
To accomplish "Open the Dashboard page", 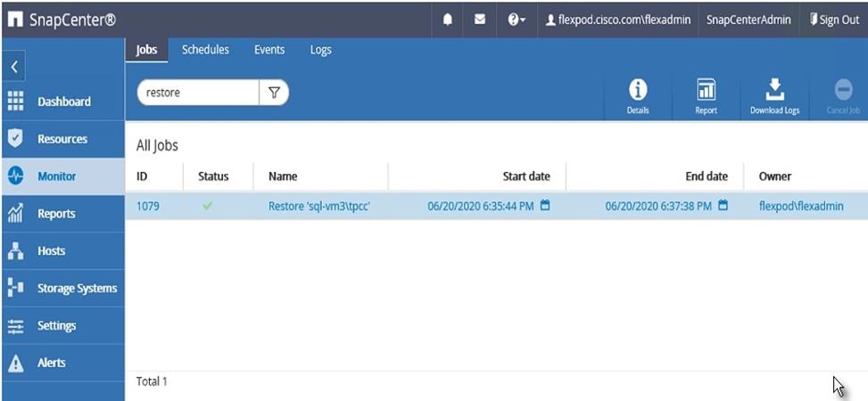I will [x=63, y=102].
